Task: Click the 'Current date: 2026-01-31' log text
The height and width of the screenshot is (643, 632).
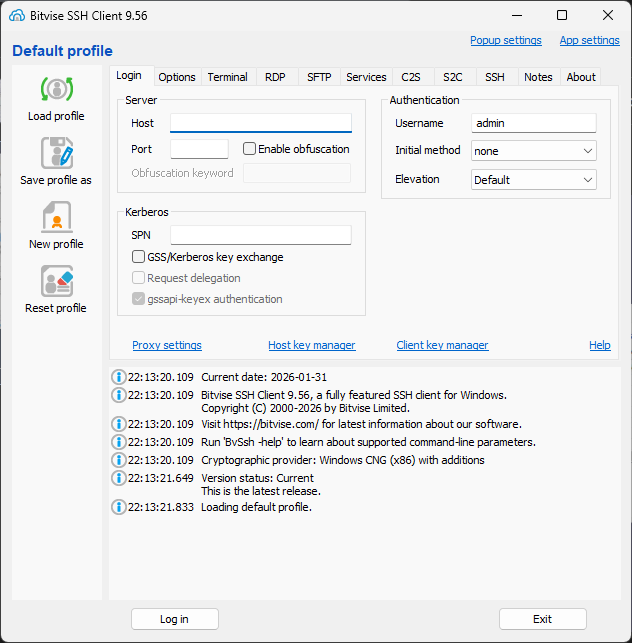Action: coord(264,377)
